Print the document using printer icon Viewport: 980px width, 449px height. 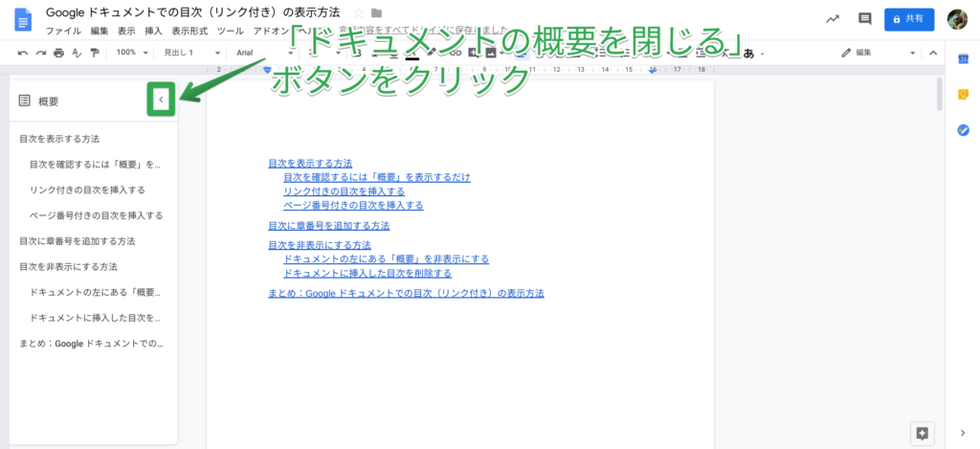58,54
